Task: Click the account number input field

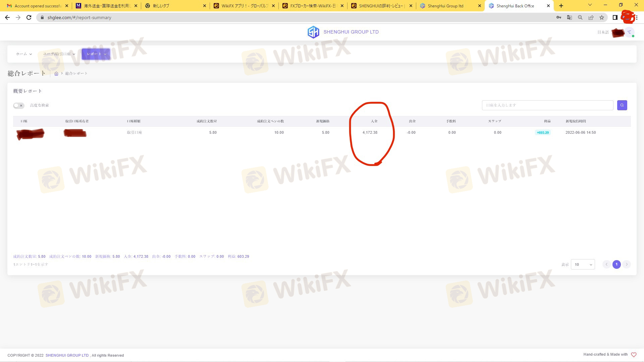Action: coord(547,105)
